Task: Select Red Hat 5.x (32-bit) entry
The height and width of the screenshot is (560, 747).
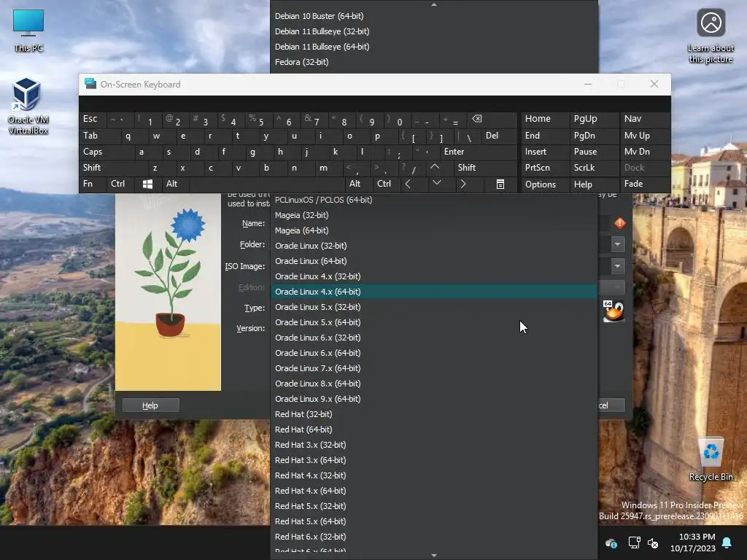Action: click(x=433, y=506)
